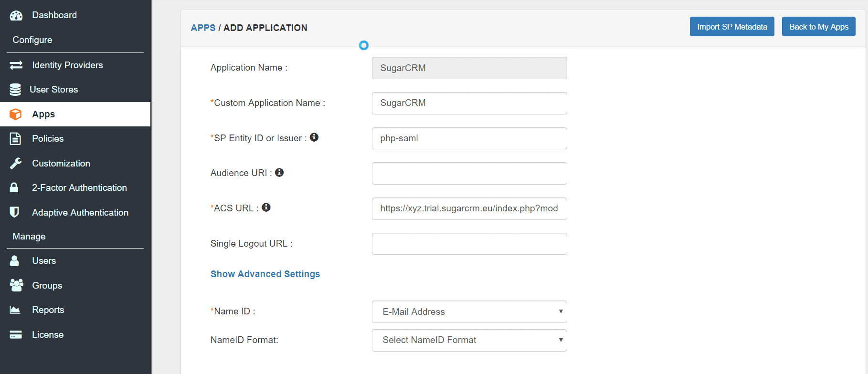Click the Users person icon
This screenshot has height=374, width=868.
15,260
